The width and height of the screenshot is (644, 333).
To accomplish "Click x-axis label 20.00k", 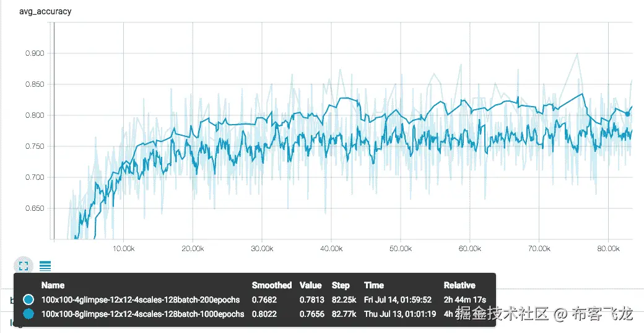I will click(193, 249).
